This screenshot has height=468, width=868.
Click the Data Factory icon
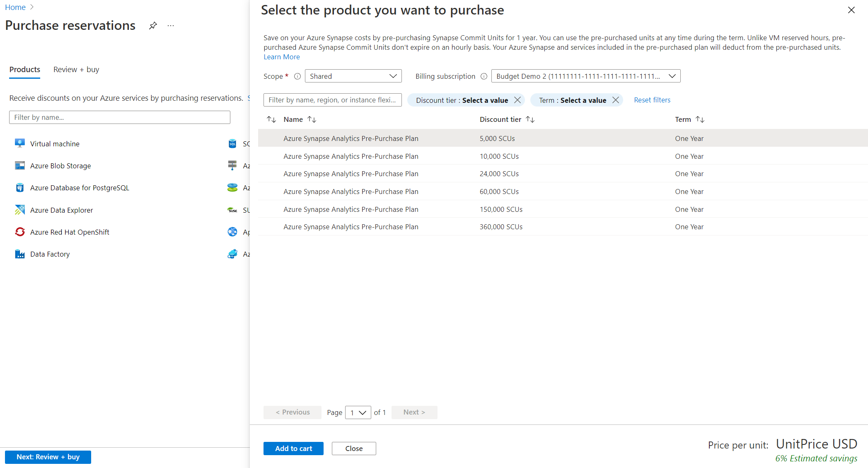click(19, 254)
